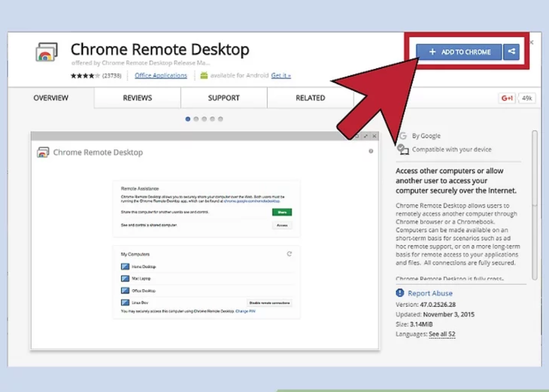The image size is (549, 392).
Task: Select the fifth carousel dot
Action: point(220,119)
